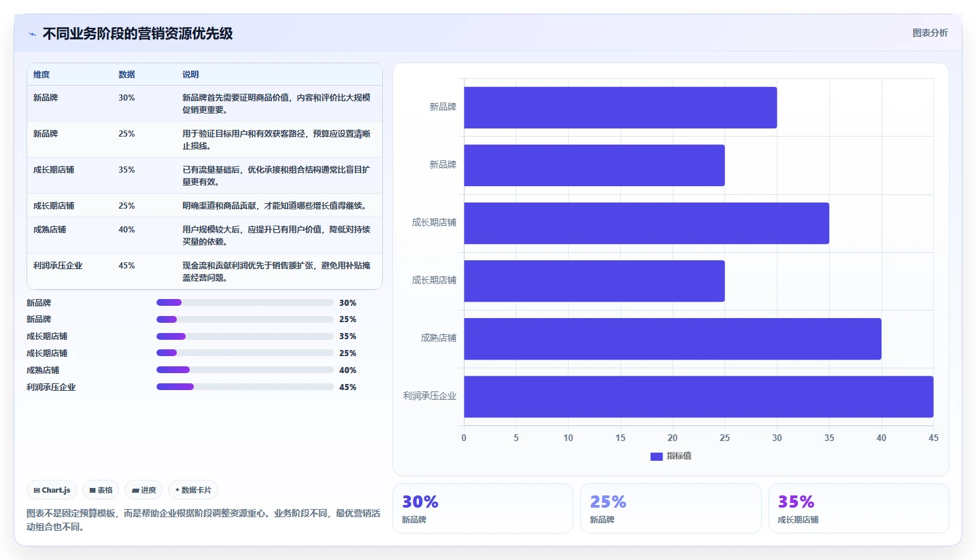
Task: Click the 成长期店铺 progress bar showing 25%
Action: click(x=245, y=353)
